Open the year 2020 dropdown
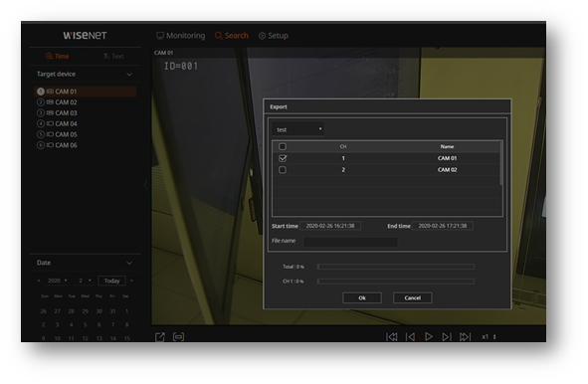 58,281
